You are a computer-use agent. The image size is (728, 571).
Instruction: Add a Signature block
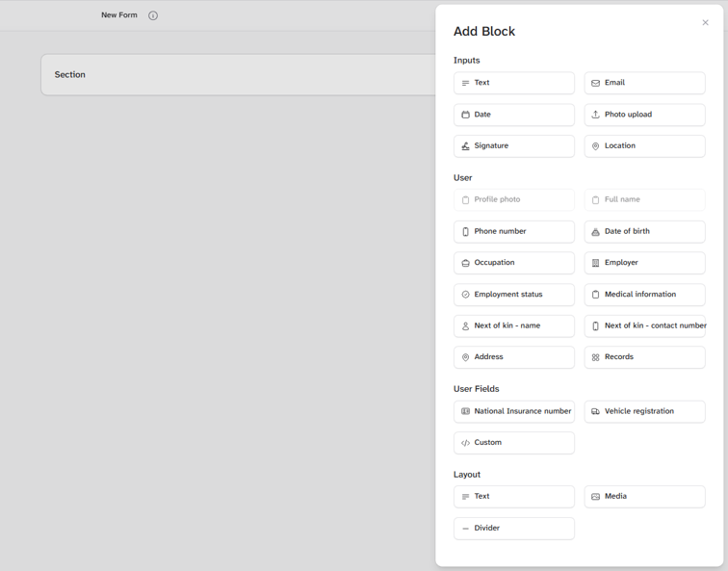[x=514, y=145]
